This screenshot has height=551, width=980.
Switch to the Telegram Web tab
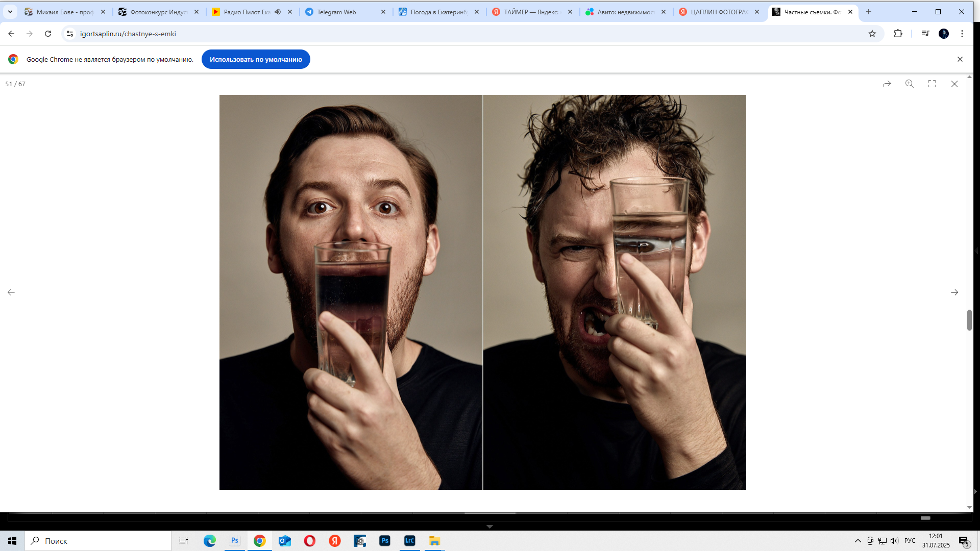coord(337,12)
